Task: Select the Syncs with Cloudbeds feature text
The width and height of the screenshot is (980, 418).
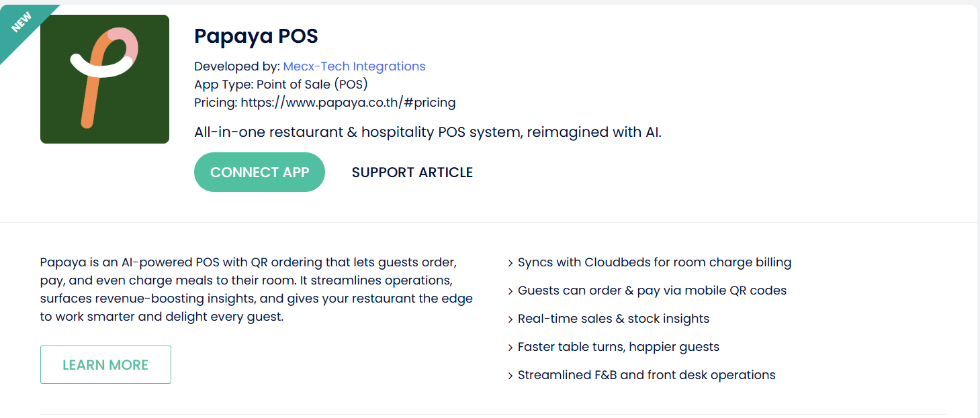Action: pos(654,262)
